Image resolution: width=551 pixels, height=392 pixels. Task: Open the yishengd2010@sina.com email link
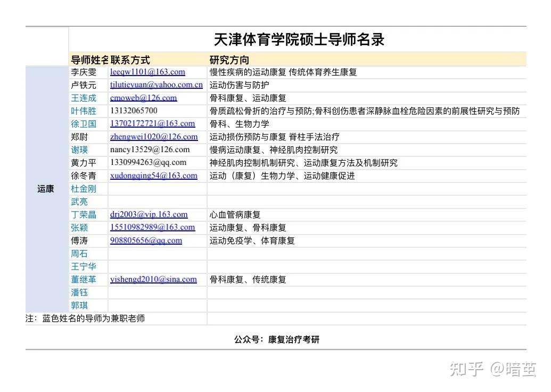tap(153, 279)
